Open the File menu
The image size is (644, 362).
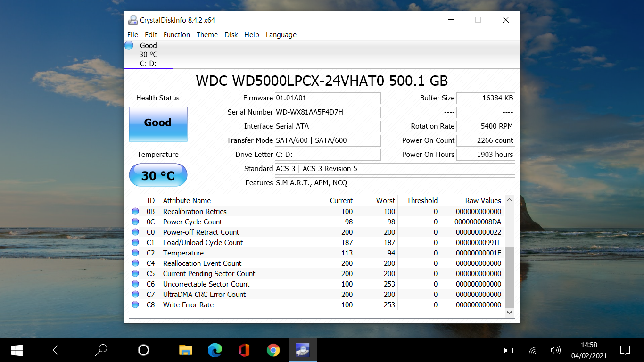click(x=133, y=35)
